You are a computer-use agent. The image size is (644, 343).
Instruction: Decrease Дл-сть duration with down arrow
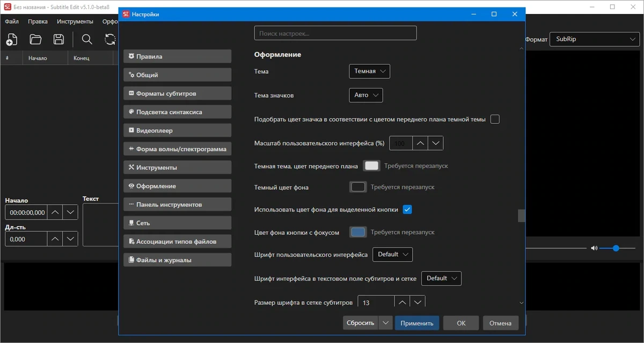pos(70,239)
